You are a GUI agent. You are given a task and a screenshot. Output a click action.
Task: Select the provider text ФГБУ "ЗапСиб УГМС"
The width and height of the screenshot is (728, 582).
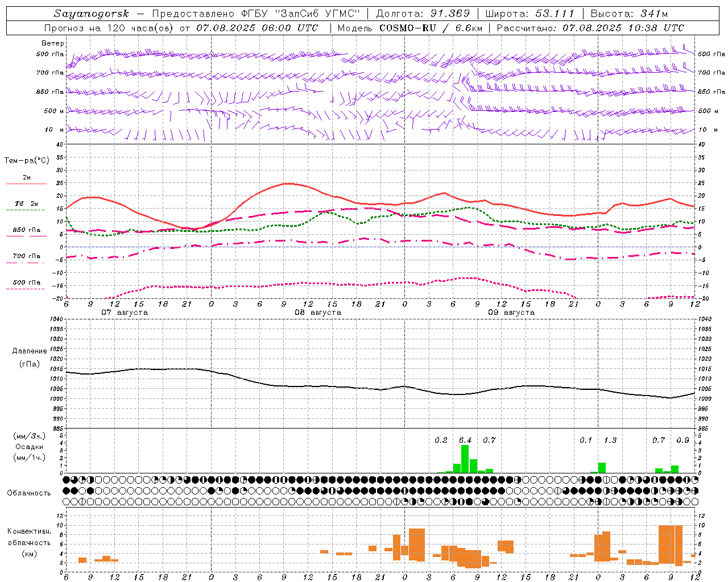[x=301, y=14]
